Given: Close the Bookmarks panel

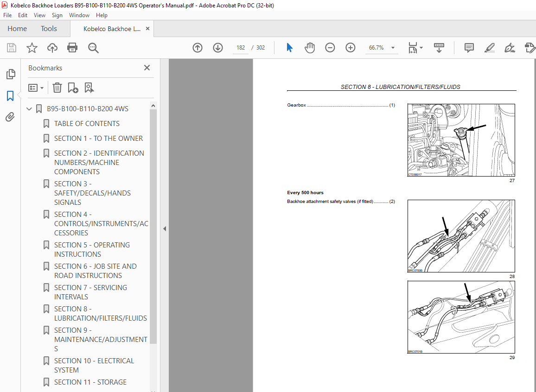Looking at the screenshot, I should 147,68.
